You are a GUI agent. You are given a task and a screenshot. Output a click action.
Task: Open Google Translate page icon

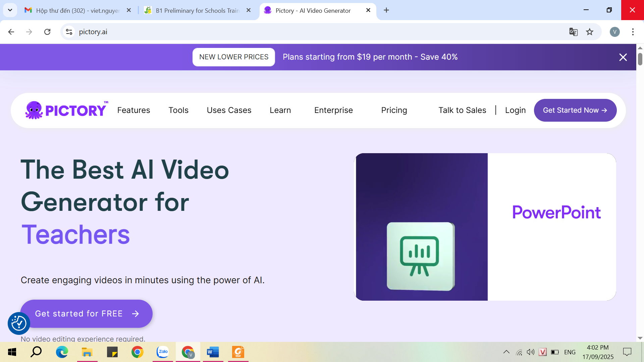pos(573,32)
